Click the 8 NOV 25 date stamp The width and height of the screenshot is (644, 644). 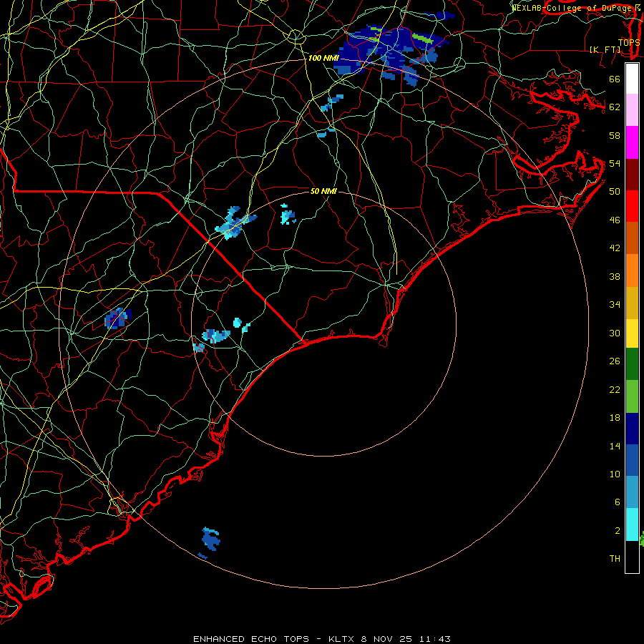(x=387, y=639)
